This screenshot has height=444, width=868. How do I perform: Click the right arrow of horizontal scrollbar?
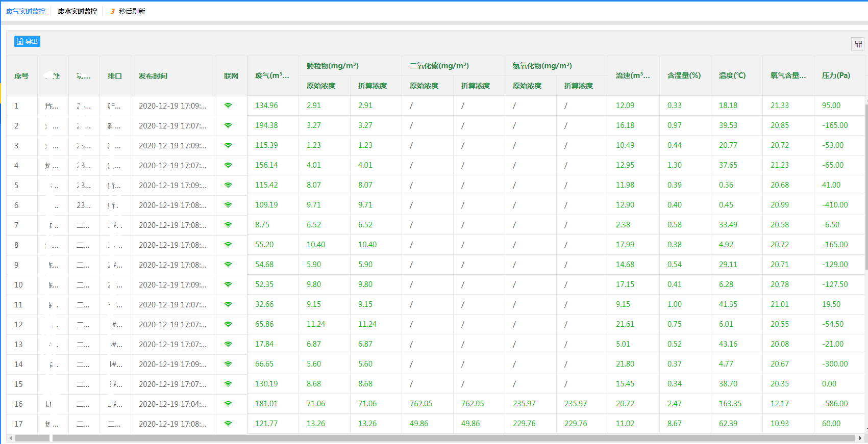[x=860, y=438]
